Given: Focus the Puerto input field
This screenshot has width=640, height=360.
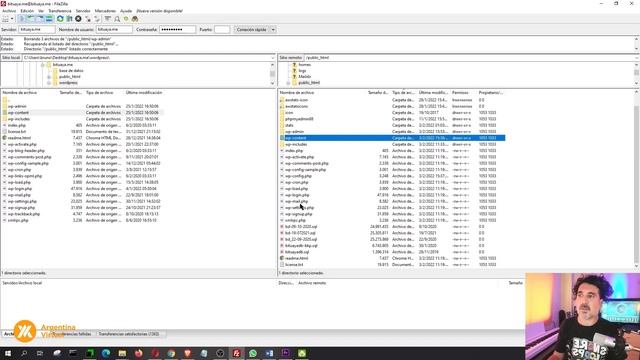Looking at the screenshot, I should (222, 29).
